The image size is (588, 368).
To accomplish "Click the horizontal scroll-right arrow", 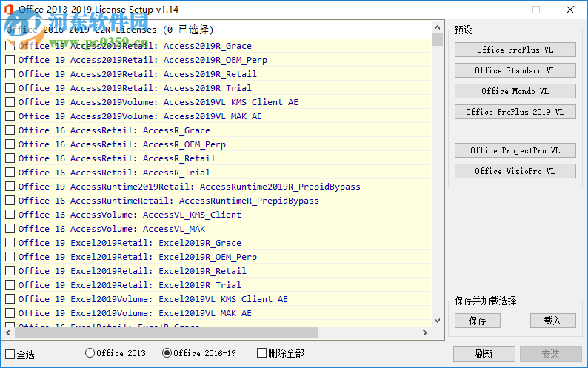I will pos(425,332).
